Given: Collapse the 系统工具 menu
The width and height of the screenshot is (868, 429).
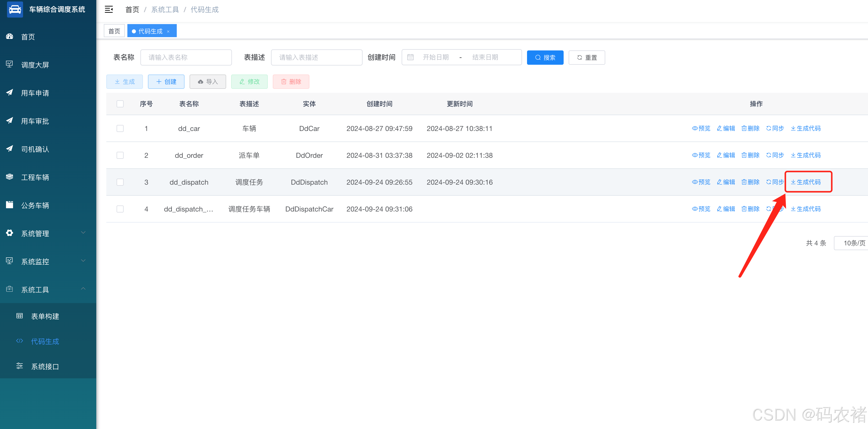Looking at the screenshot, I should pos(48,289).
